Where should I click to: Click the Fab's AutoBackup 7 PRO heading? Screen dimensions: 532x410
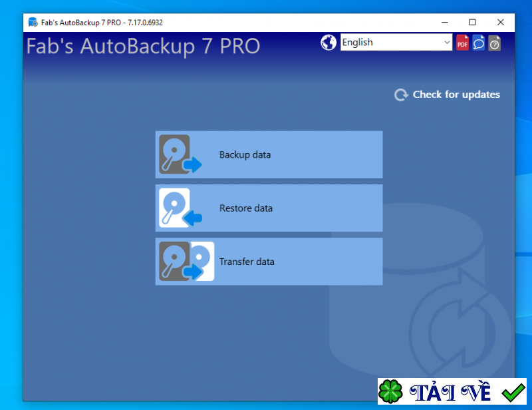(x=143, y=46)
